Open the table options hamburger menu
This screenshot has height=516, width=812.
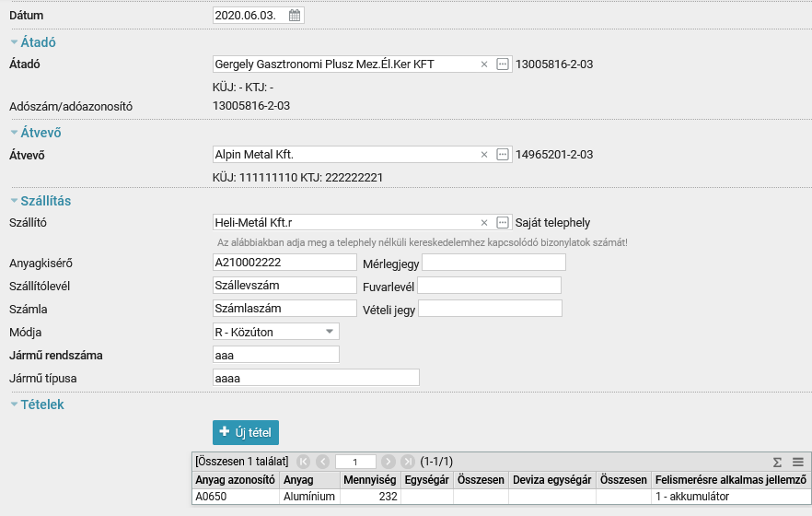point(798,462)
